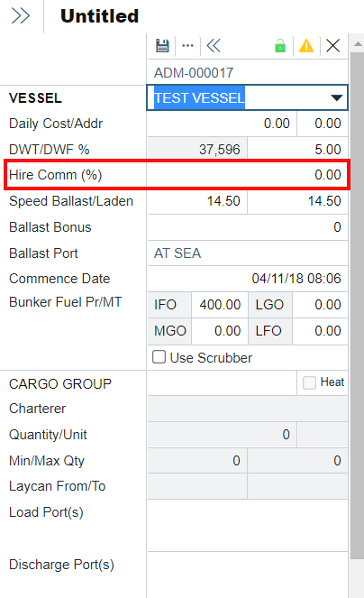Viewport: 364px width, 598px height.
Task: Close the estimate with X icon
Action: coord(332,46)
